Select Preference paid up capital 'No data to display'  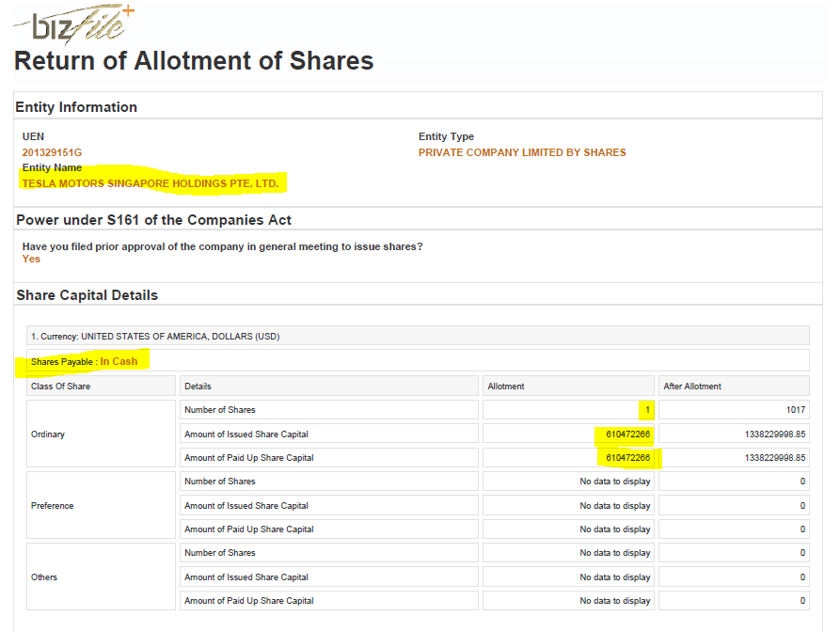[615, 529]
